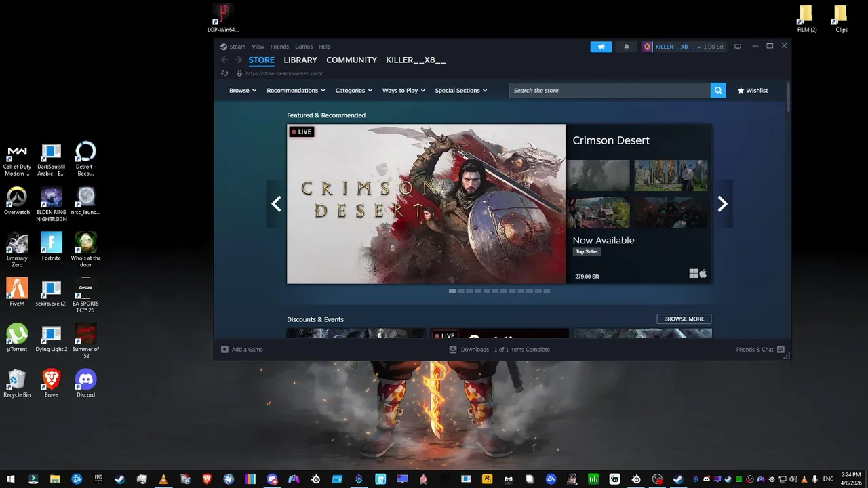
Task: Open Friends & Chat icon
Action: (781, 350)
